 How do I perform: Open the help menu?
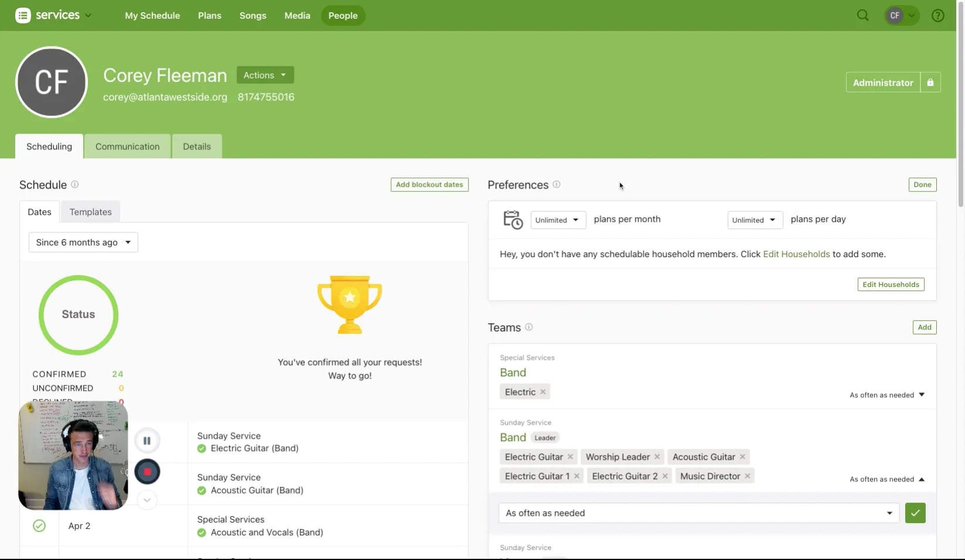pos(937,15)
